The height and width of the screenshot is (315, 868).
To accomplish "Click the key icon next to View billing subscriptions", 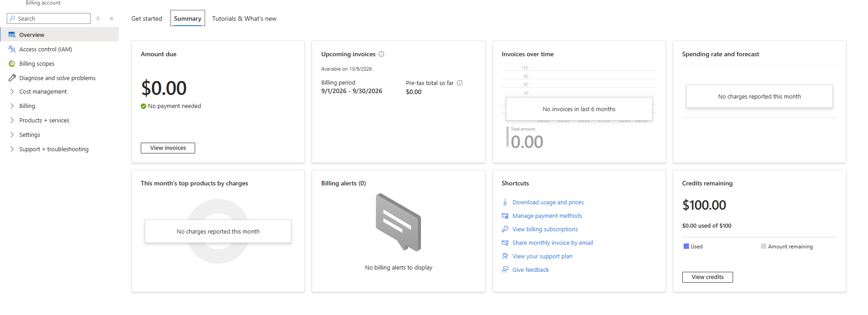I will point(505,229).
